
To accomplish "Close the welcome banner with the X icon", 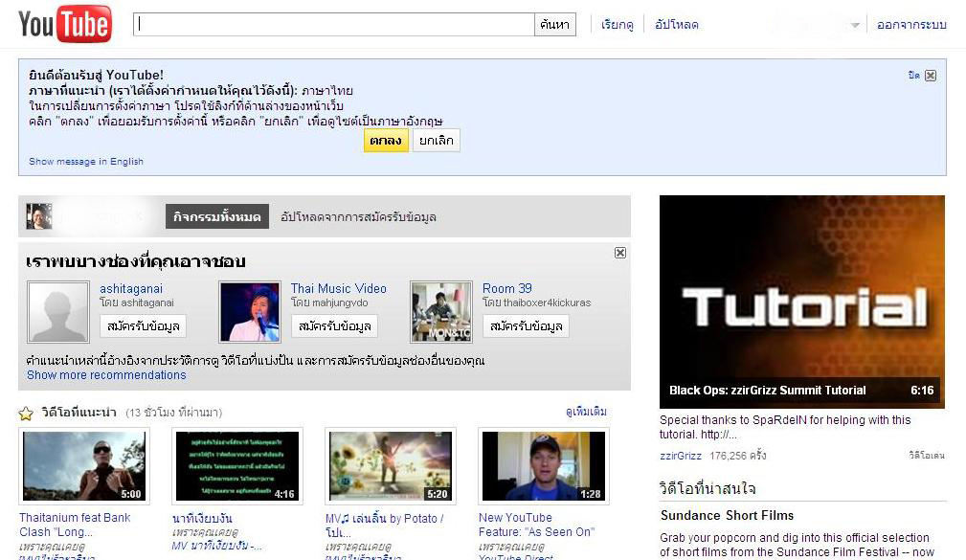I will coord(930,76).
